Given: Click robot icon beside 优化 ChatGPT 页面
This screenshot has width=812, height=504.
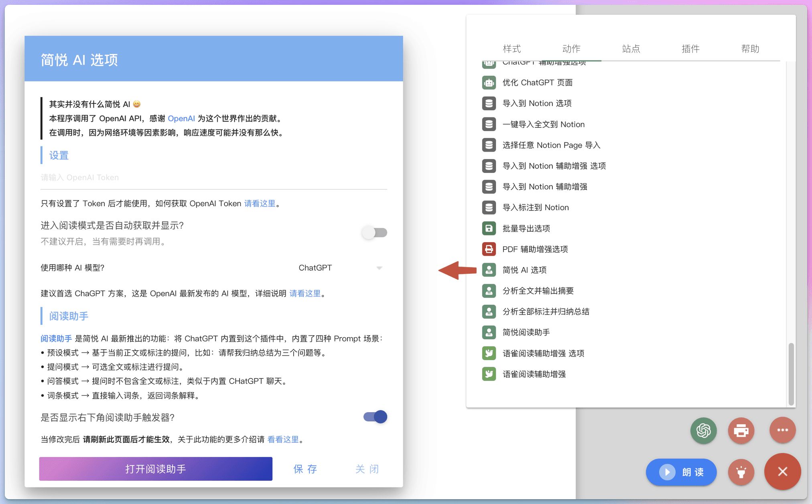Looking at the screenshot, I should [489, 83].
